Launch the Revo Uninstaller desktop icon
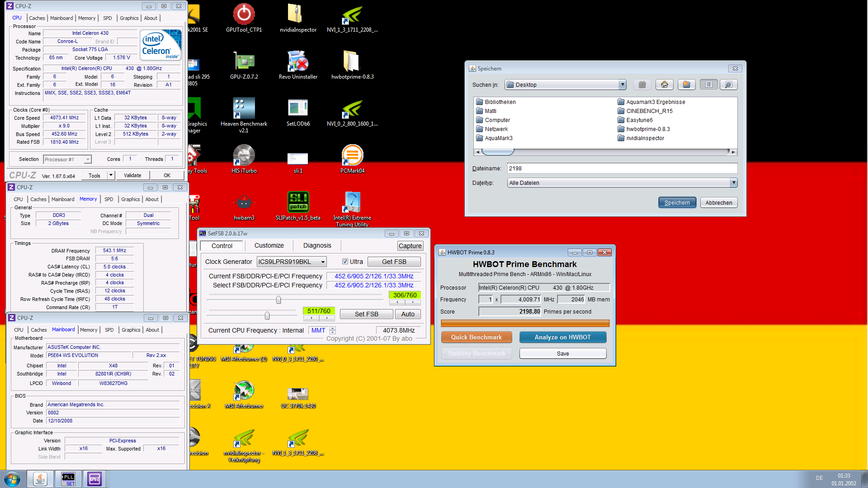Image resolution: width=868 pixels, height=488 pixels. tap(298, 65)
